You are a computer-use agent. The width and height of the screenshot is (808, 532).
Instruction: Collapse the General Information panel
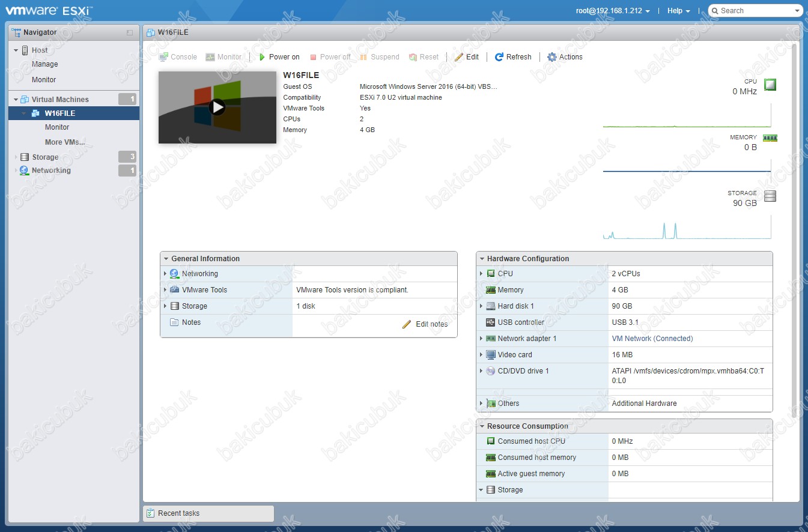(x=166, y=259)
